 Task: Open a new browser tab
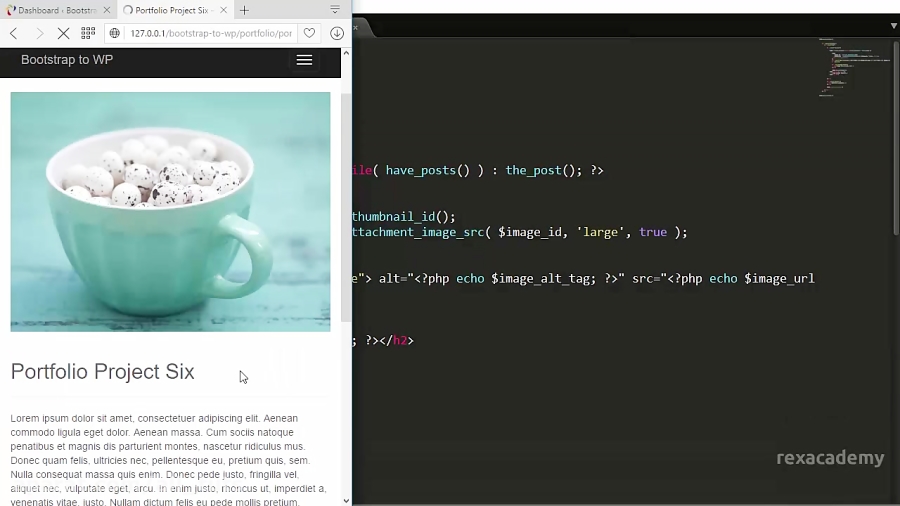pos(244,10)
